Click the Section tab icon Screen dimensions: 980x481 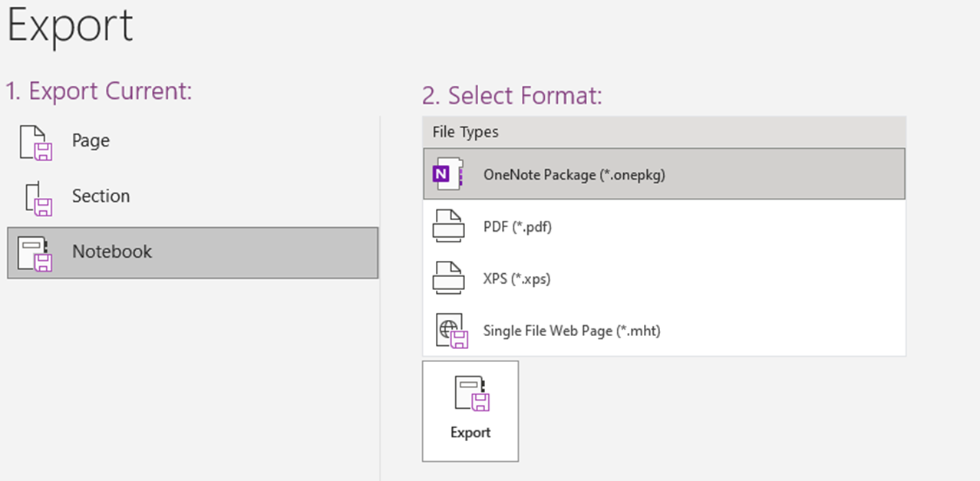pos(38,196)
